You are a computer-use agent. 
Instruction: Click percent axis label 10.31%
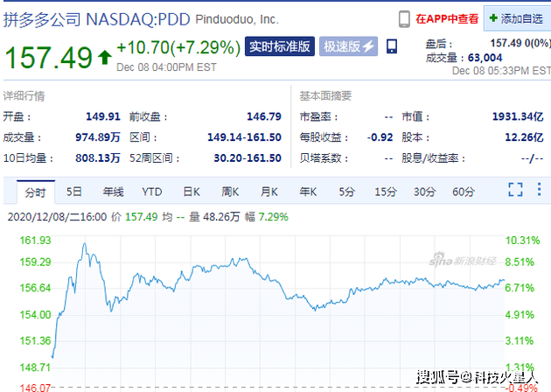[x=522, y=241]
